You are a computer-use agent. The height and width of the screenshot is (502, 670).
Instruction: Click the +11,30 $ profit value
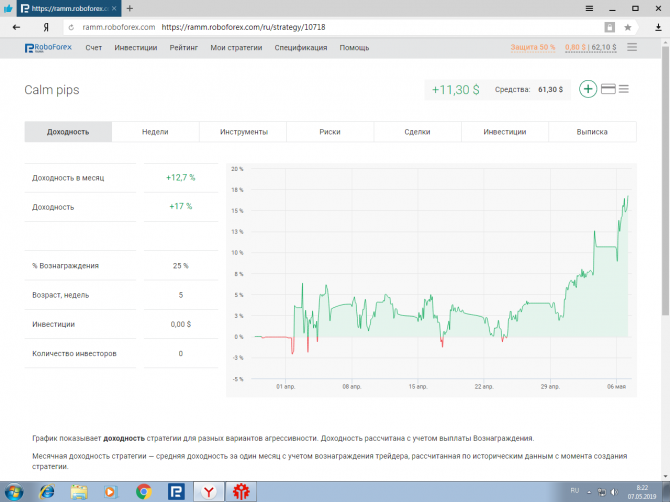tap(455, 90)
